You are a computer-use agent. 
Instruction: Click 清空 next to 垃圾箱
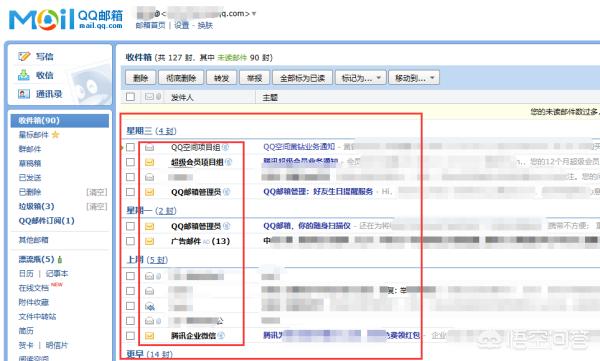[x=97, y=207]
